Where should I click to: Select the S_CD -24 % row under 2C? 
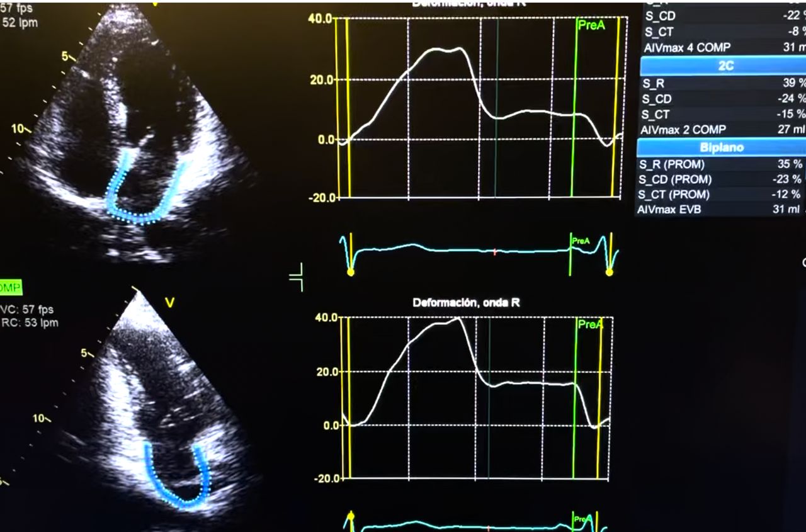[x=722, y=99]
